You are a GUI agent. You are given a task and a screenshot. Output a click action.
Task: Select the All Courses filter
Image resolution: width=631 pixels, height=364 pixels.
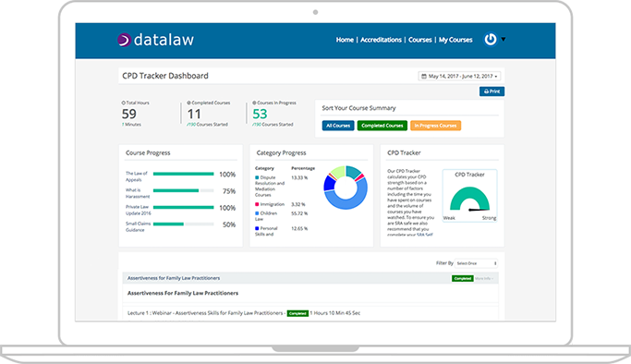[x=338, y=126]
